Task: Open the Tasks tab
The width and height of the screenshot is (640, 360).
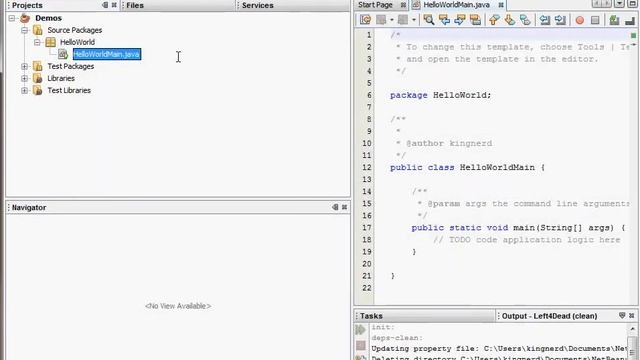Action: (371, 316)
